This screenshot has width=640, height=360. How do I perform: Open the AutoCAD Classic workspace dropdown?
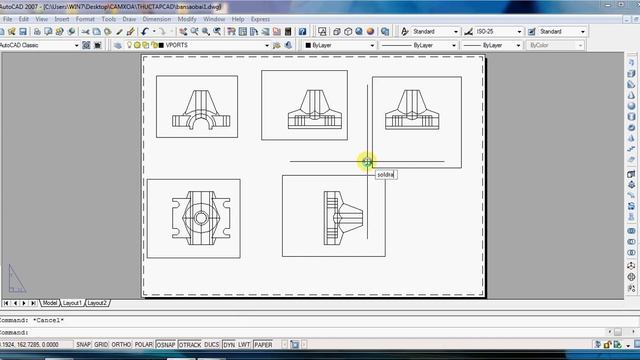[76, 45]
